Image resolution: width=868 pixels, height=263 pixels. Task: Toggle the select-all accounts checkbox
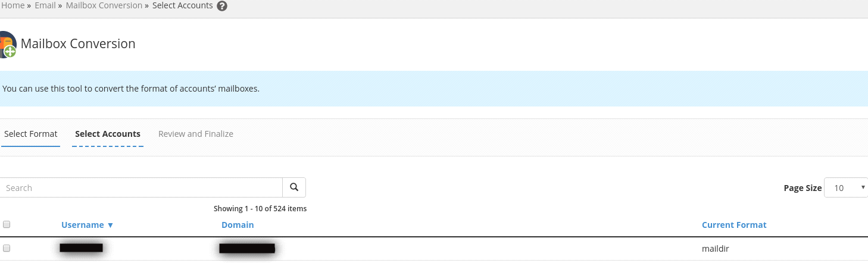pyautogui.click(x=7, y=224)
